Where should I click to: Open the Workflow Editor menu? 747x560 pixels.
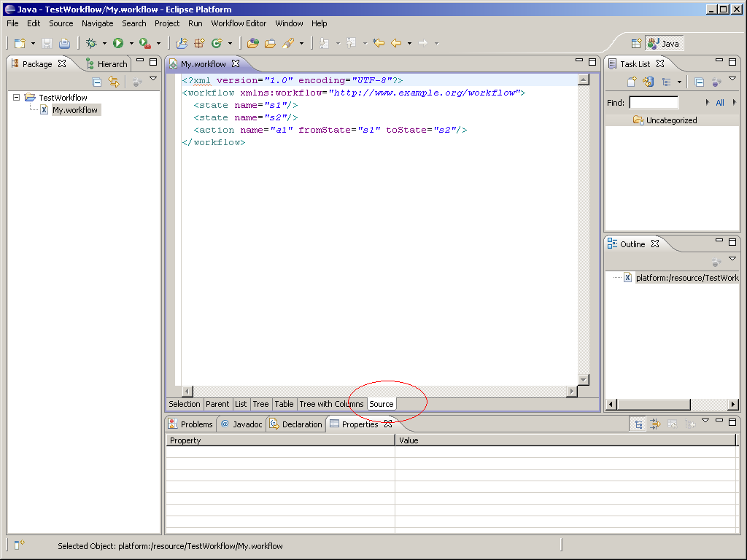pos(239,23)
